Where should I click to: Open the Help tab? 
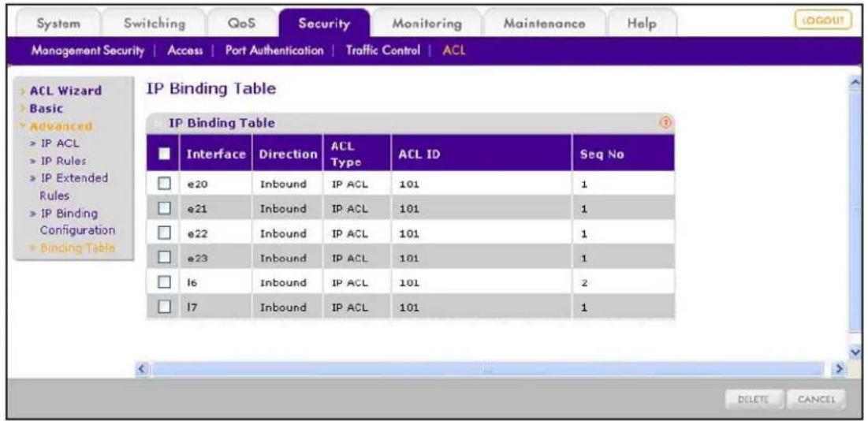coord(643,24)
